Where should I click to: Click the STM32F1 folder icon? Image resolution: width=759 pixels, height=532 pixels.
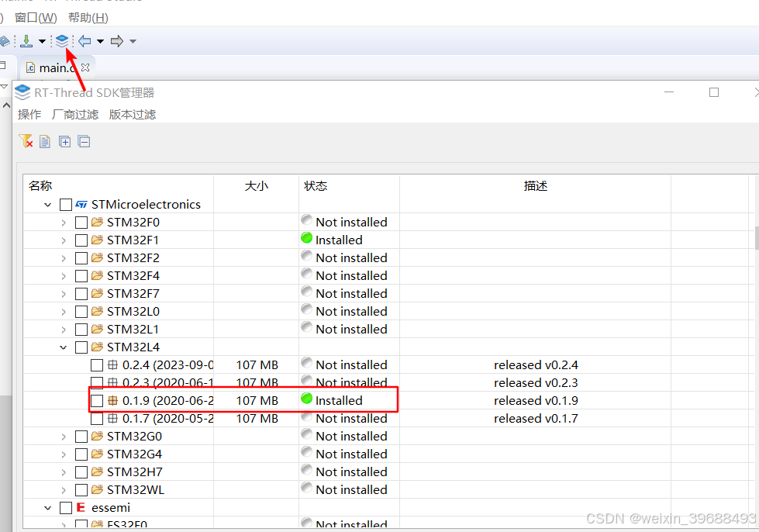(x=97, y=240)
